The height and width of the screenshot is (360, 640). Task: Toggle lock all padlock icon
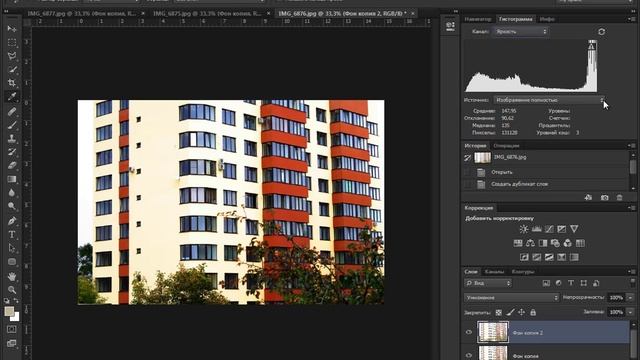[533, 313]
